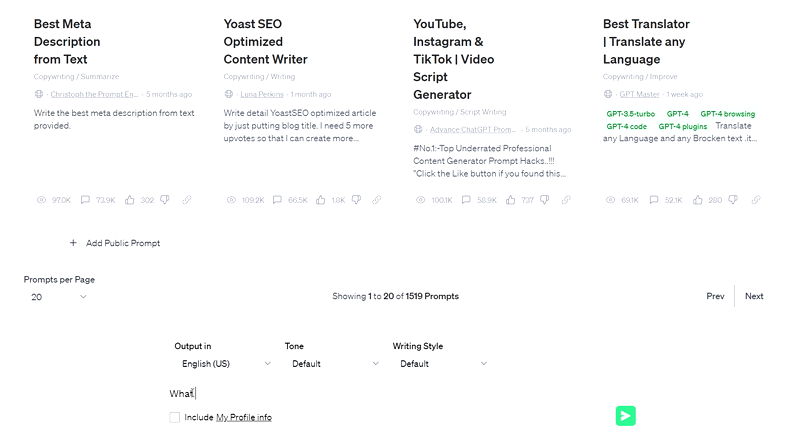Copy link icon on Best Meta Description card
Image resolution: width=800 pixels, height=437 pixels.
(187, 200)
